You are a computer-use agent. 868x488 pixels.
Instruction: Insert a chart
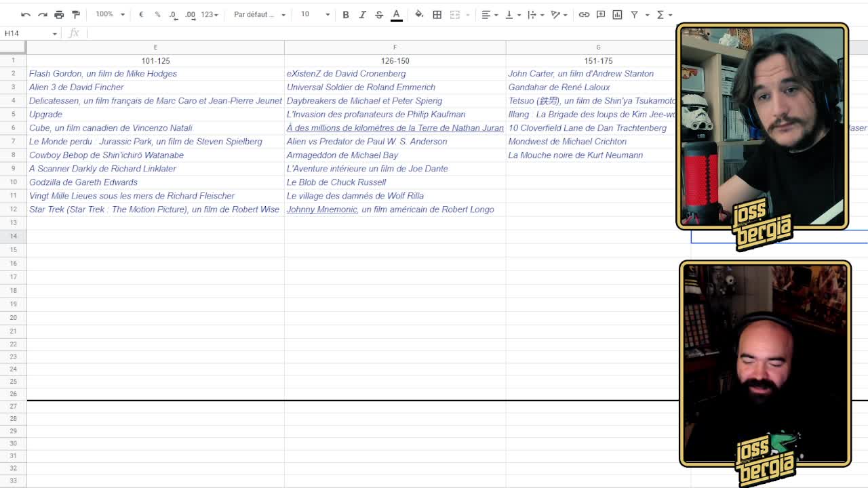click(617, 14)
